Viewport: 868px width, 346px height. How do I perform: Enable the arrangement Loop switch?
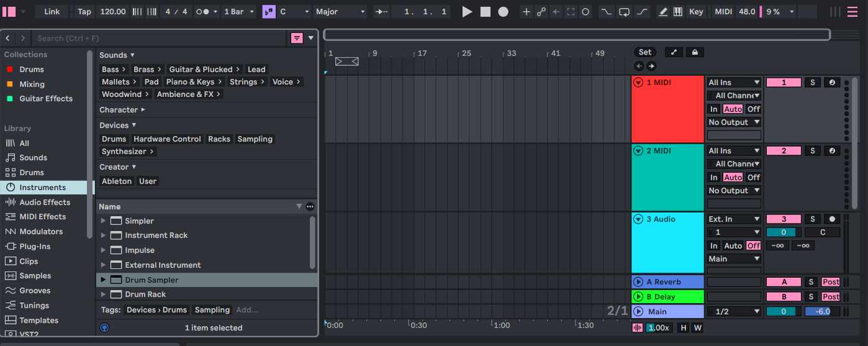[x=625, y=12]
